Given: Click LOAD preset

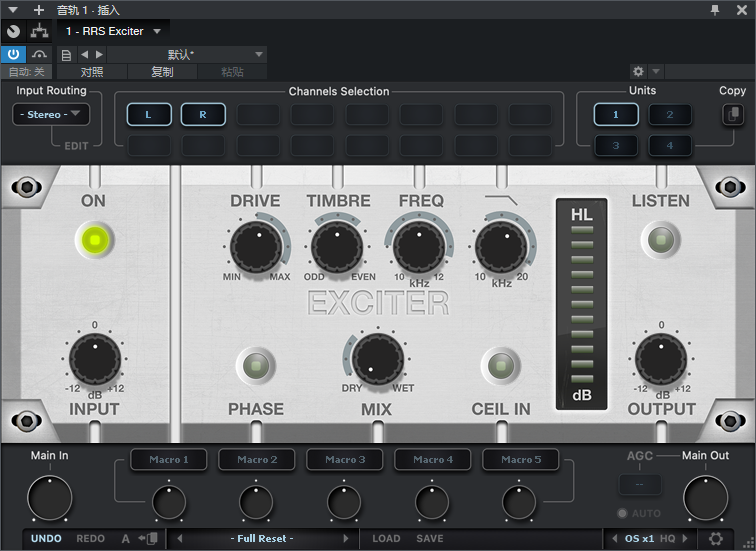Looking at the screenshot, I should 386,538.
